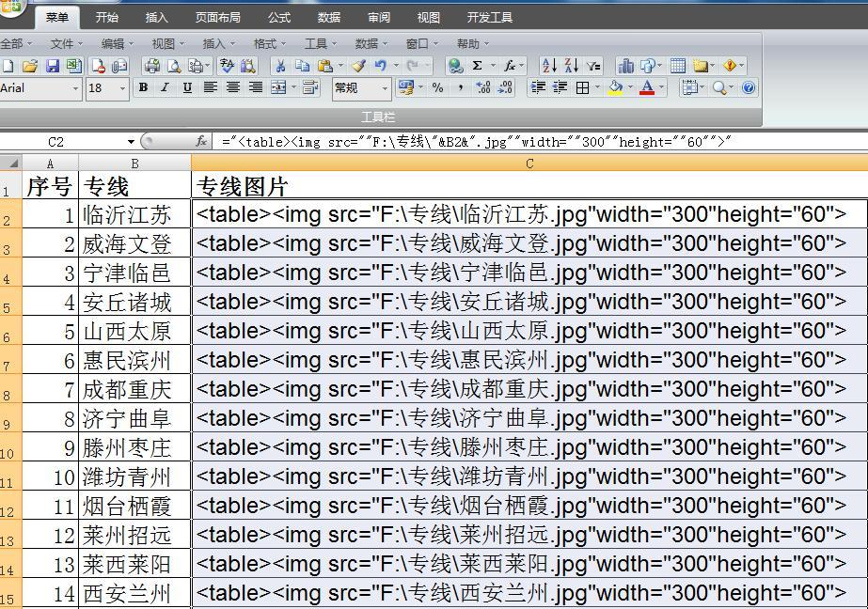Sort descending with the Z-A icon
868x609 pixels.
pos(571,66)
